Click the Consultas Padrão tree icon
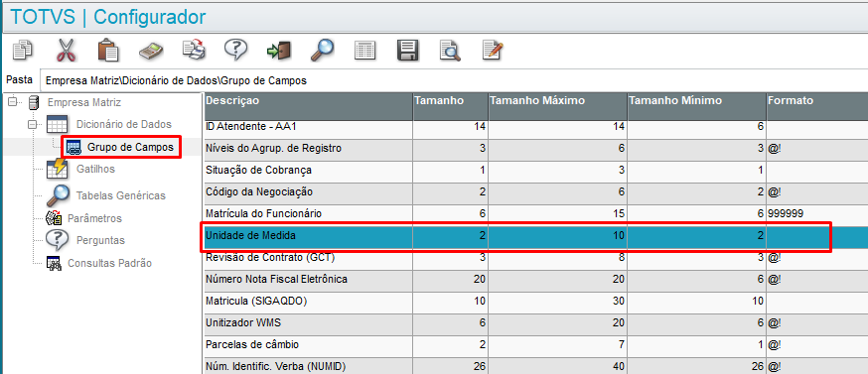The width and height of the screenshot is (868, 374). (55, 263)
